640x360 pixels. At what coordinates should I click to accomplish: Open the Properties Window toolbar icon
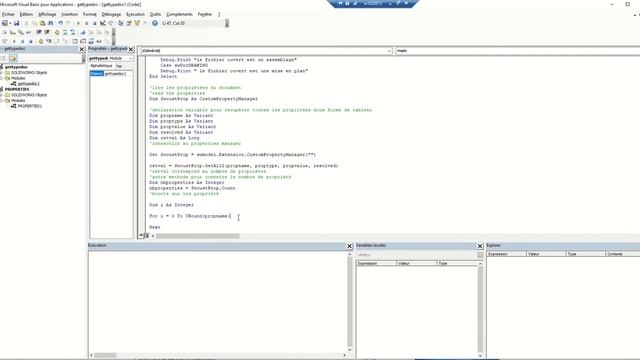[x=129, y=23]
